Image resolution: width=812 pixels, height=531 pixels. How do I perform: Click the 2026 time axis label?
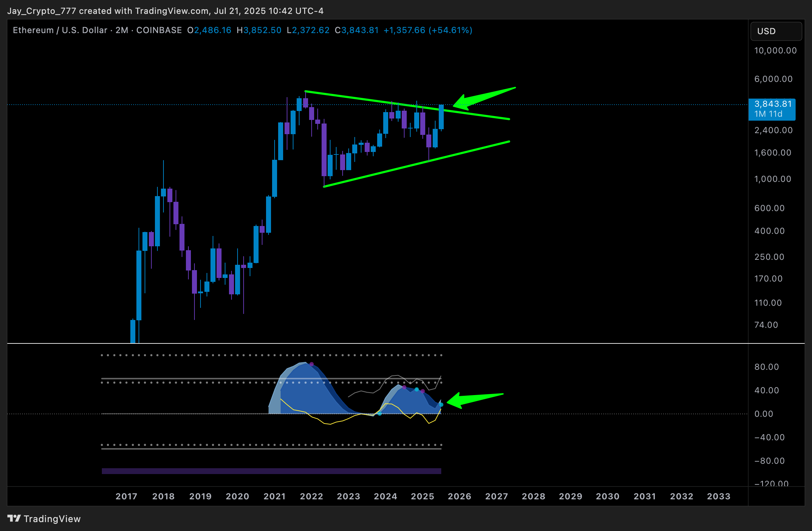pyautogui.click(x=459, y=496)
